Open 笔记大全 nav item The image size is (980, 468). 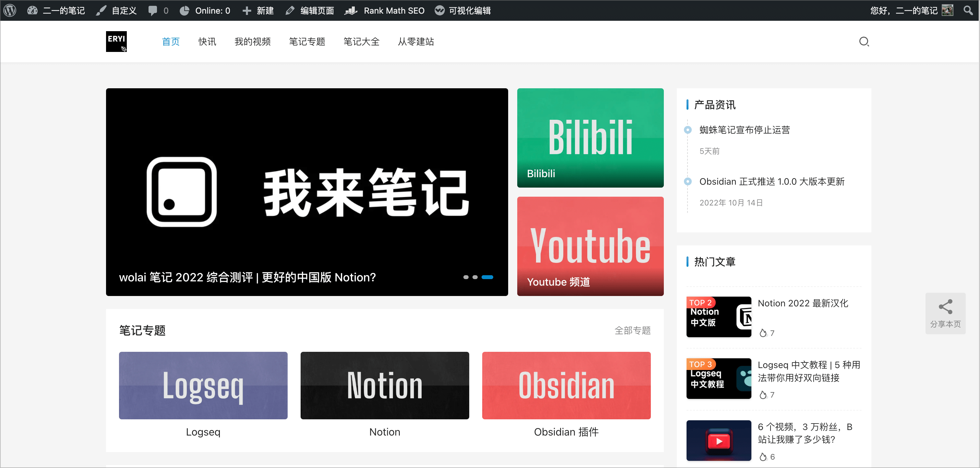tap(361, 42)
